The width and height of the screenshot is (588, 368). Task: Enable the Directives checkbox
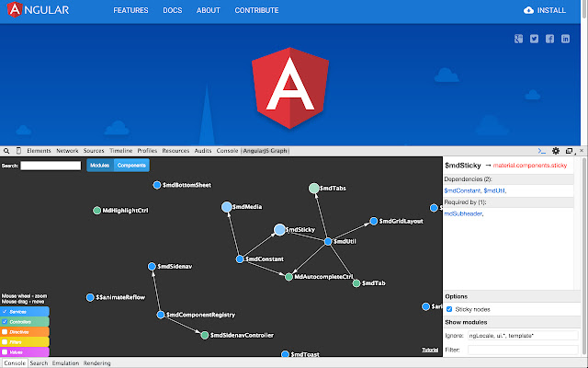(x=5, y=331)
